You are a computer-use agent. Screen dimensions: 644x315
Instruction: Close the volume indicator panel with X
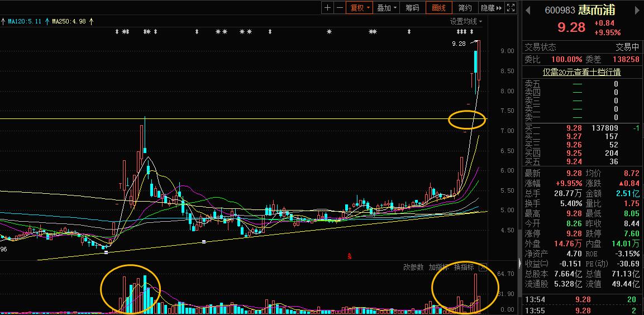[483, 268]
